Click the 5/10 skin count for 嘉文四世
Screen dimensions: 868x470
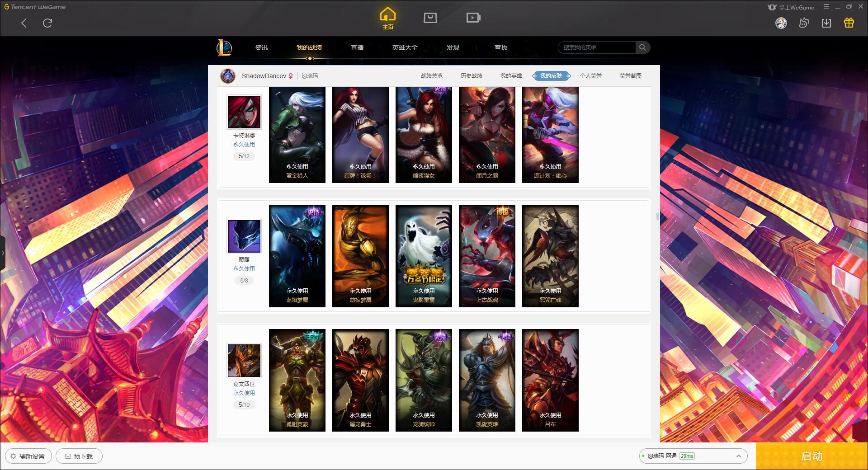point(244,405)
